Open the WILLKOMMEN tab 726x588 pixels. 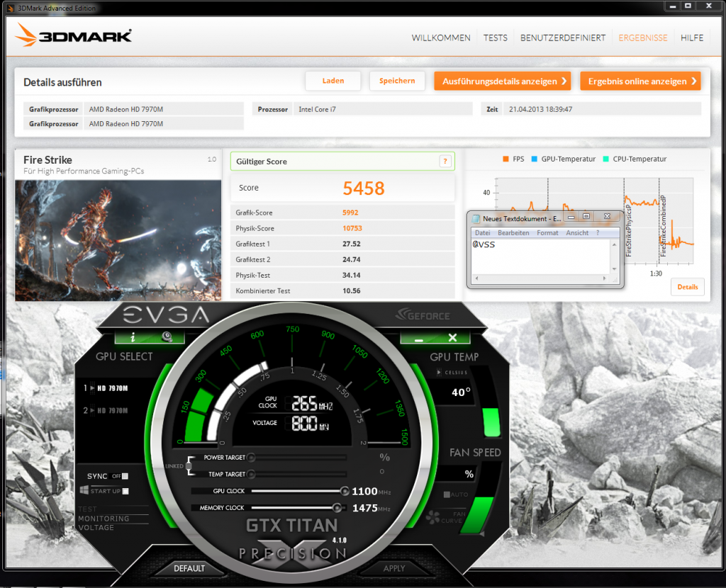(441, 38)
